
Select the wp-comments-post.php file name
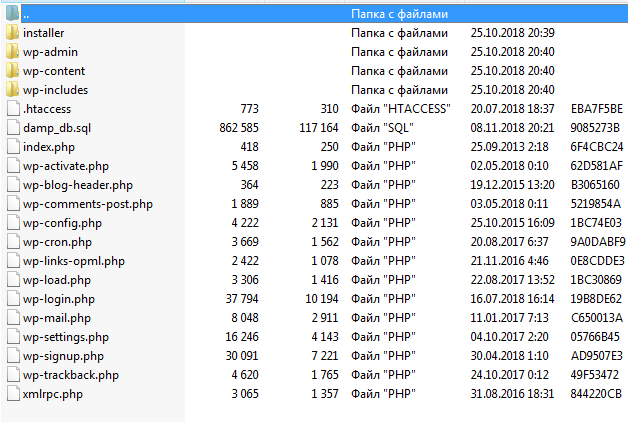pyautogui.click(x=88, y=204)
